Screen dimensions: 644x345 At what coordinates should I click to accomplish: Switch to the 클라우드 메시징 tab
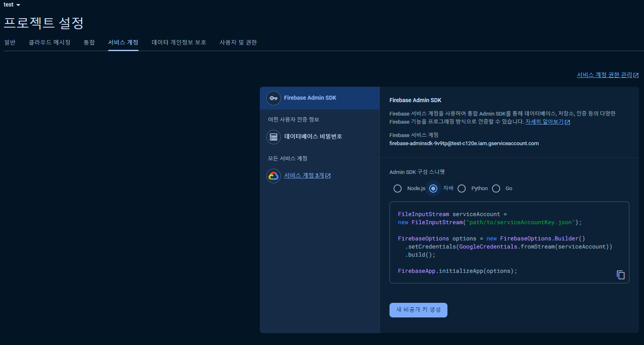tap(49, 42)
